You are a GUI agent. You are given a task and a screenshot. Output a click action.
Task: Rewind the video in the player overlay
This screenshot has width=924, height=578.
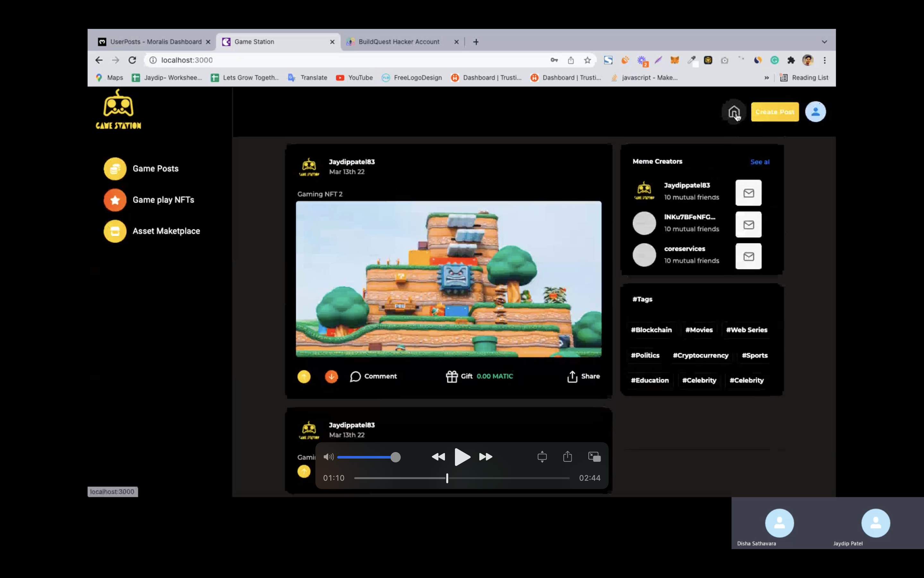click(438, 457)
